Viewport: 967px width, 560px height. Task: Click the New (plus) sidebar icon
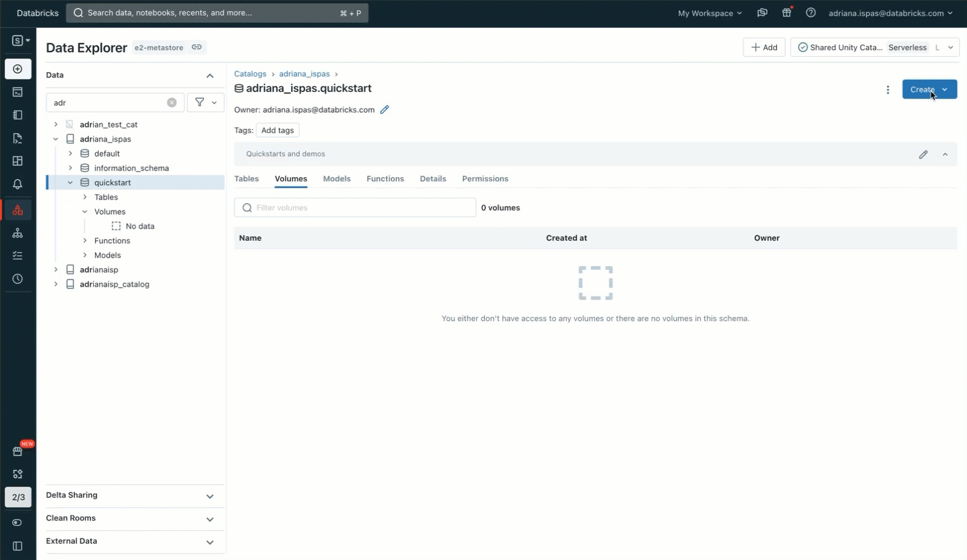pyautogui.click(x=18, y=69)
